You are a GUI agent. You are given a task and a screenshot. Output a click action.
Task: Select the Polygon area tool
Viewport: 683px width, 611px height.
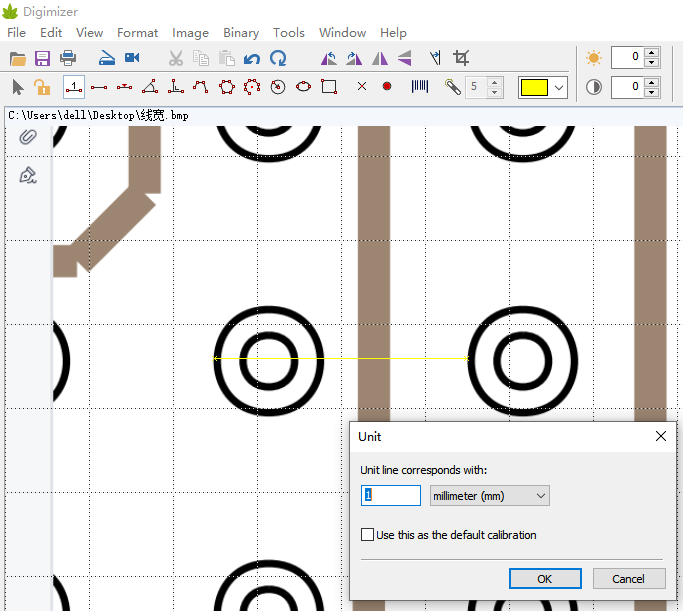click(227, 87)
